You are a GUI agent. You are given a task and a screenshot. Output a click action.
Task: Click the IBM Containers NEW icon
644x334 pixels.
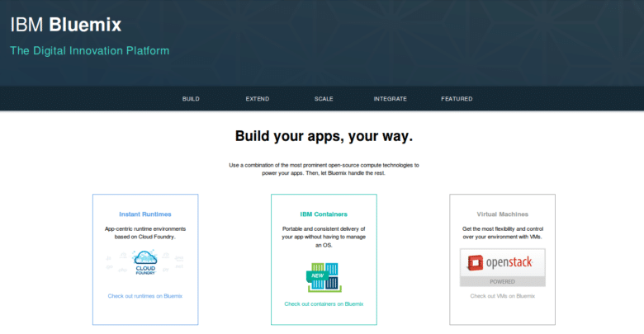[324, 277]
